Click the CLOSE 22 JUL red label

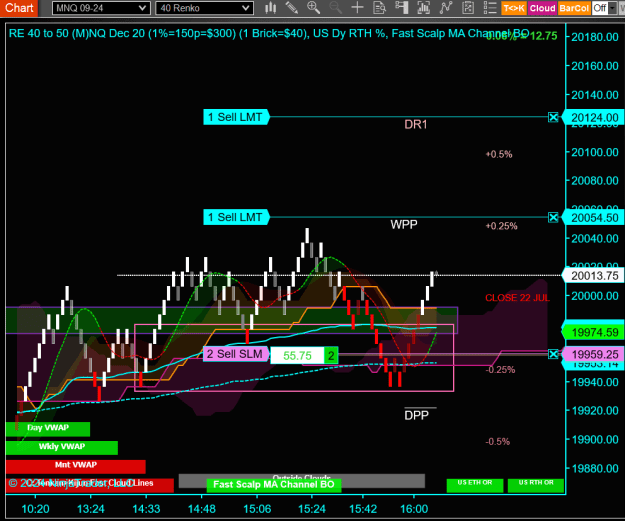click(x=517, y=298)
